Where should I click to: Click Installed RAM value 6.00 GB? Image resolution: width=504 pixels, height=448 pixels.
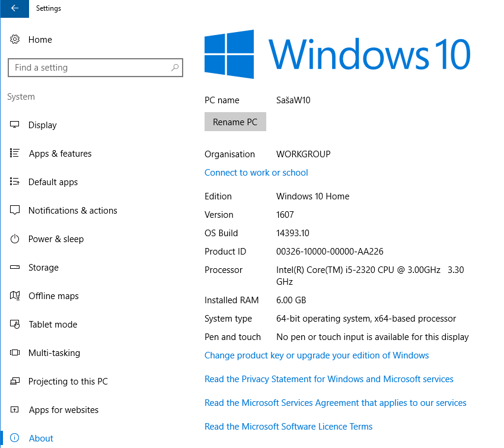[291, 300]
